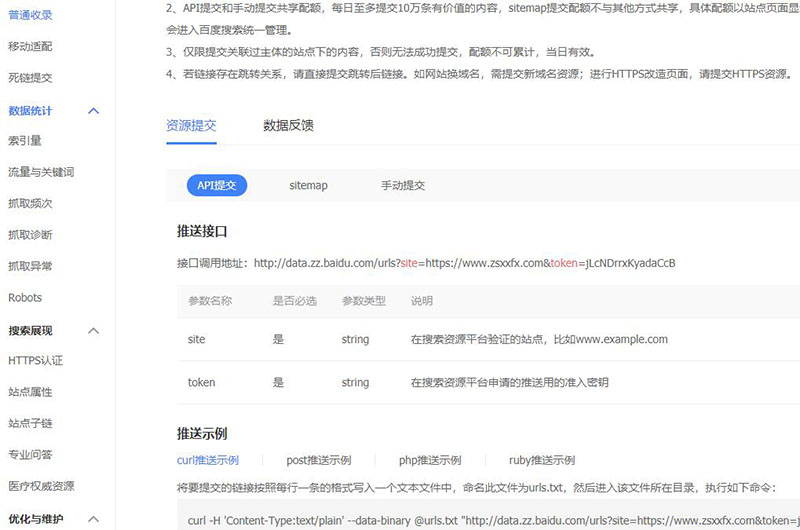Image resolution: width=800 pixels, height=530 pixels.
Task: Select the 搜索展现 sidebar heading
Action: pos(30,331)
